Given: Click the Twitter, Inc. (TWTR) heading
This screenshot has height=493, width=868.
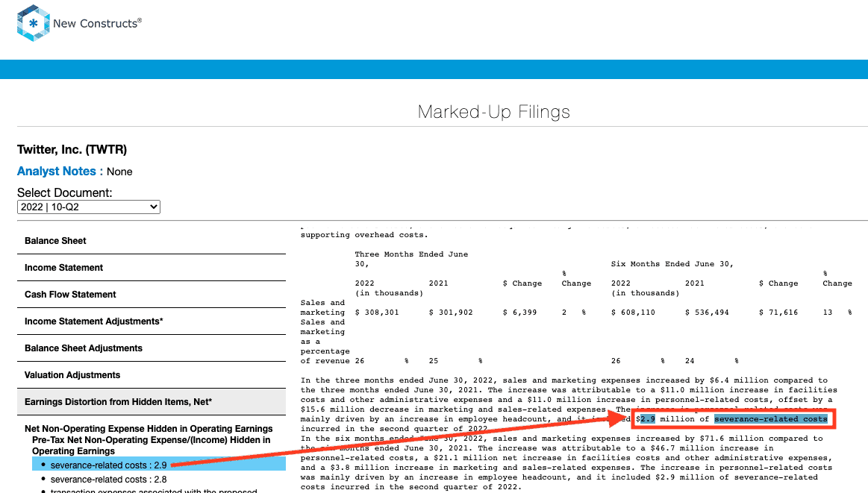Looking at the screenshot, I should (72, 150).
